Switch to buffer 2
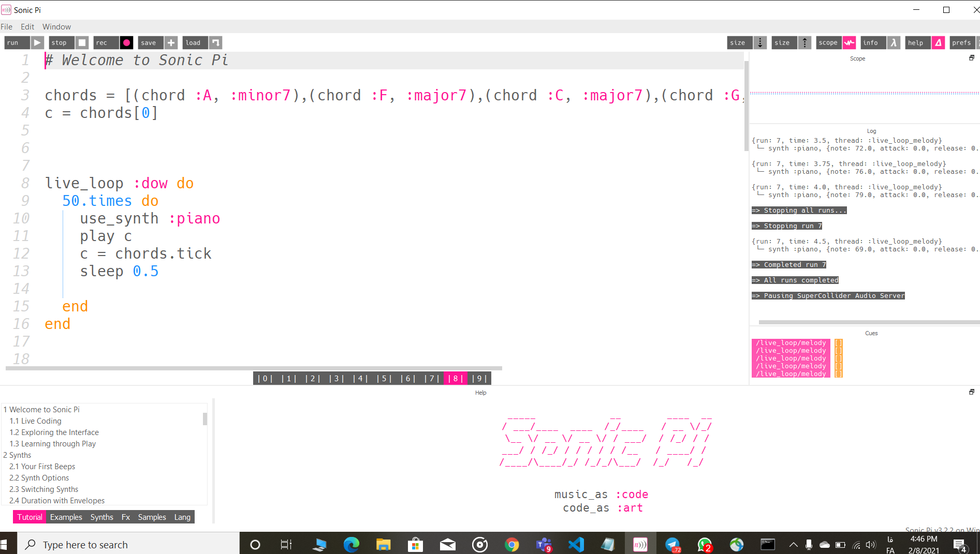 pos(313,379)
